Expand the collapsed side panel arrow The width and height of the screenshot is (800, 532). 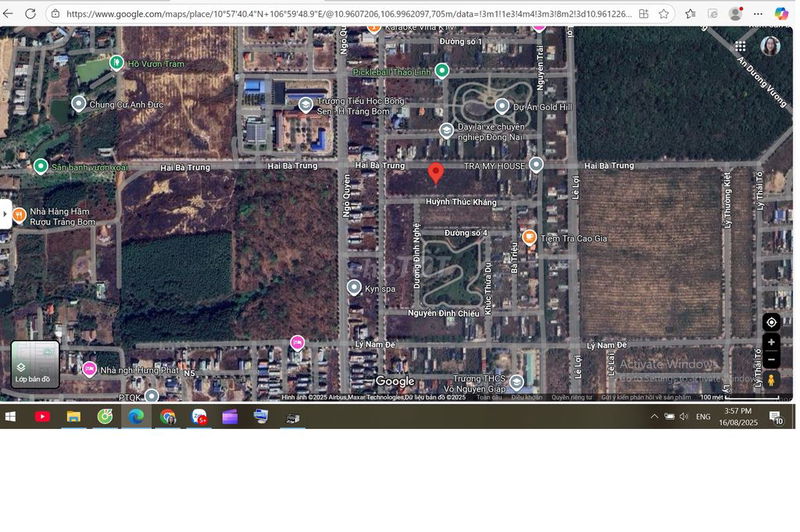point(5,214)
